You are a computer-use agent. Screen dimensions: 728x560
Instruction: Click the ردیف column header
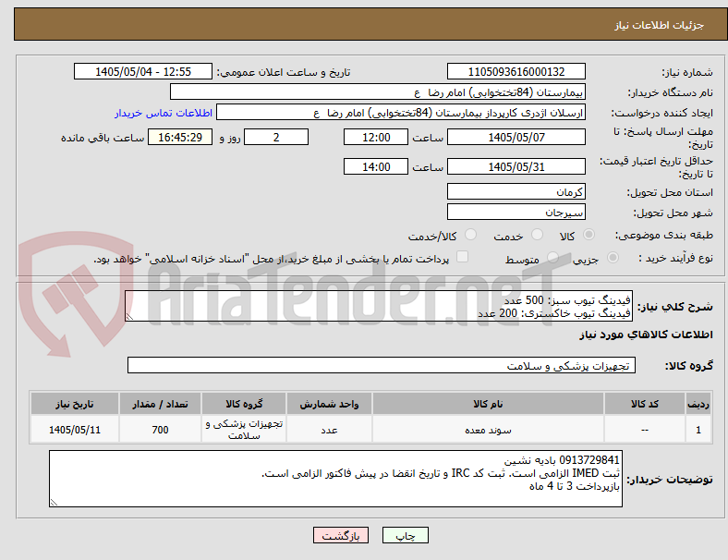pos(698,404)
